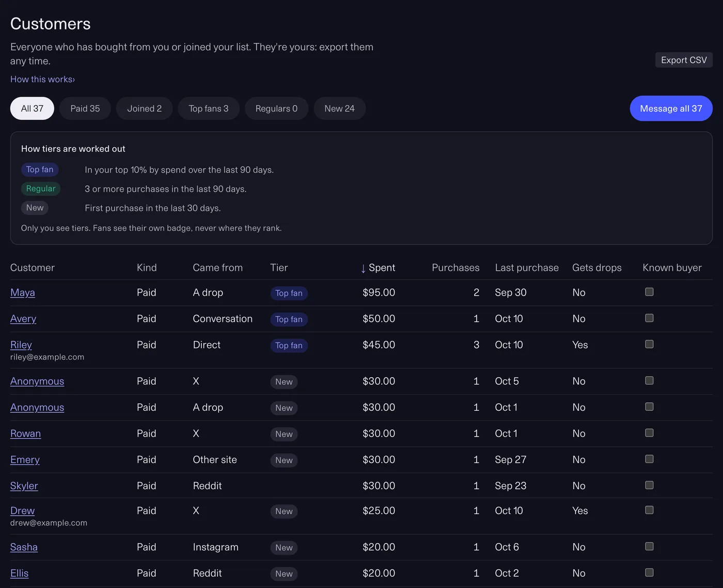723x588 pixels.
Task: Click the Purchases column header
Action: pyautogui.click(x=455, y=268)
